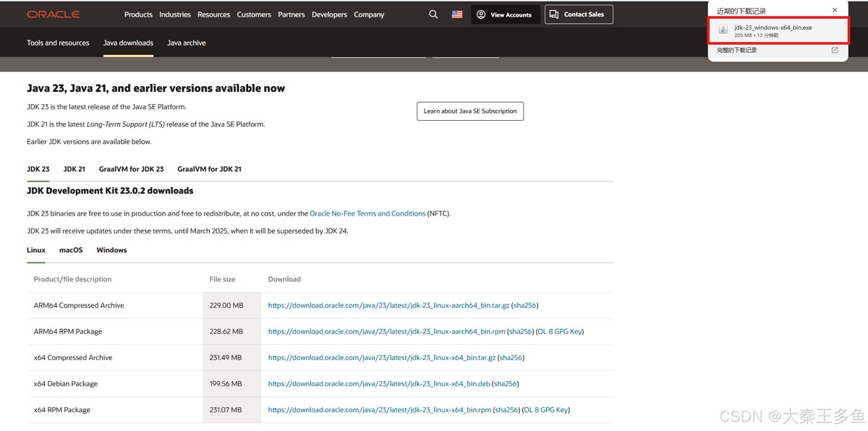
Task: Click the jdk-23_windows-x64_bin.exe file icon
Action: point(723,30)
